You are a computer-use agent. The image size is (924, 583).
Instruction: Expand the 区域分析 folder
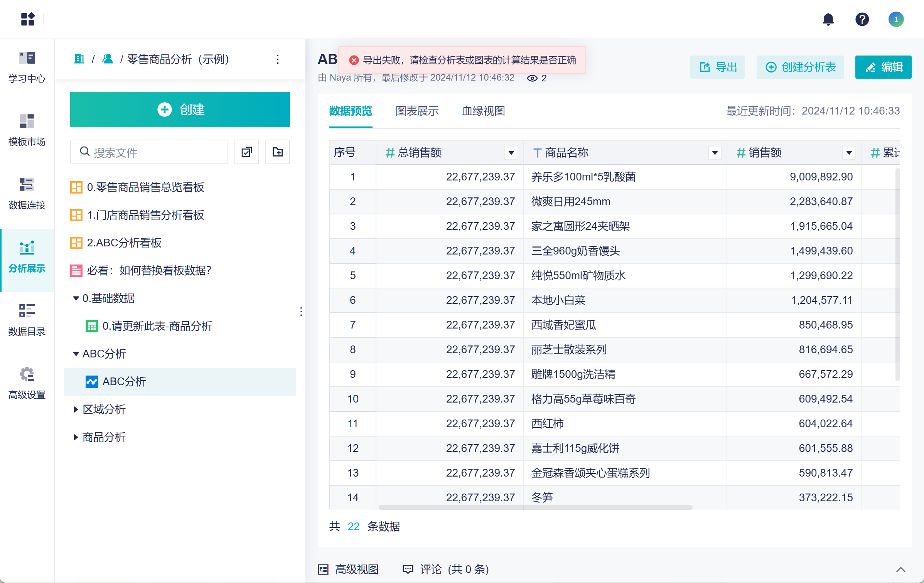click(x=76, y=409)
